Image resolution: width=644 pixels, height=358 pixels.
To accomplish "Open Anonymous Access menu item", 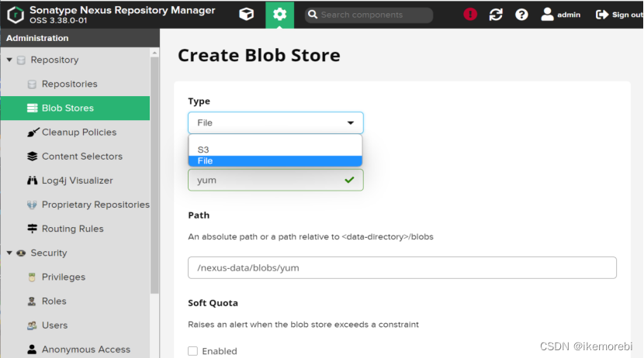I will coord(86,349).
